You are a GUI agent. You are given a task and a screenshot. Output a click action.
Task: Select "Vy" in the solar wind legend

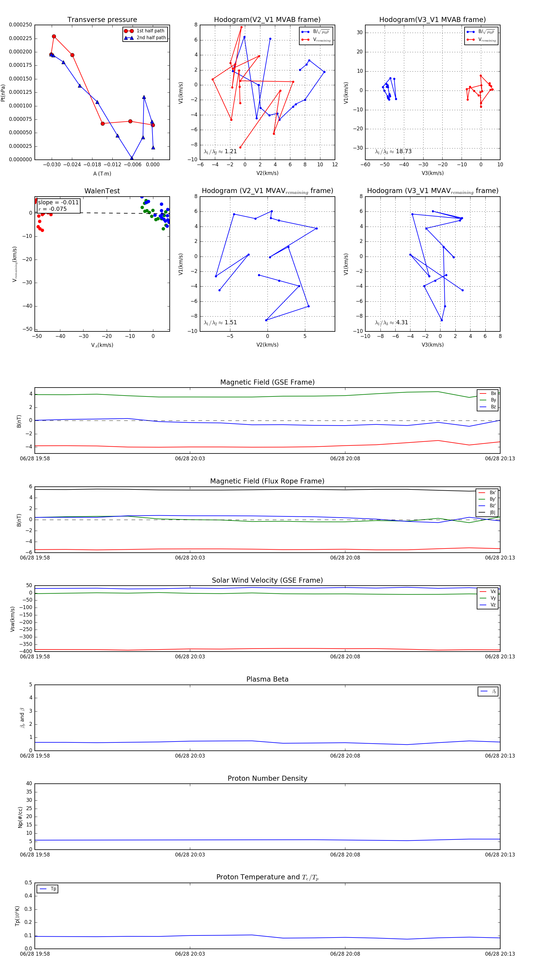(488, 598)
